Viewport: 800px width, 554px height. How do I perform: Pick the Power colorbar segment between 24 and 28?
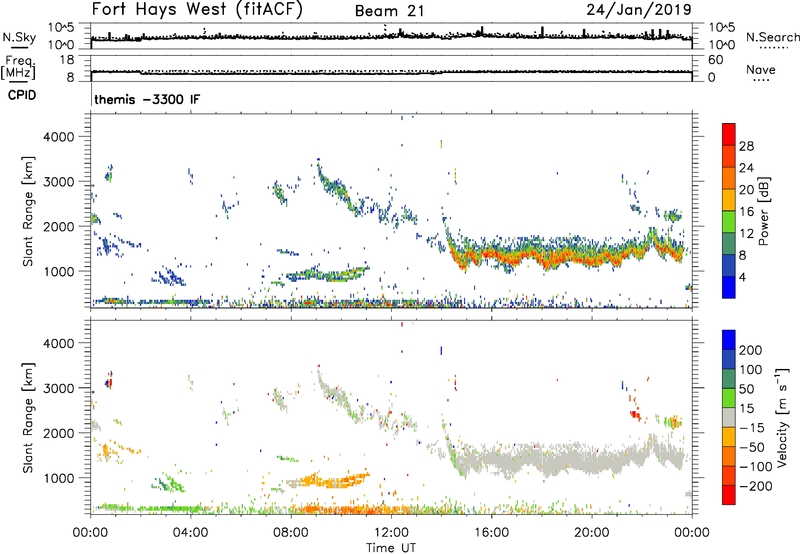point(729,156)
